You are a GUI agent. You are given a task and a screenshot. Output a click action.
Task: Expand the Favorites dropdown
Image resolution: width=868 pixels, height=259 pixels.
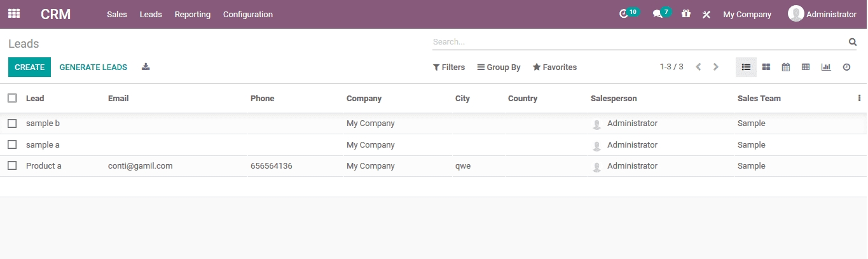(x=555, y=67)
